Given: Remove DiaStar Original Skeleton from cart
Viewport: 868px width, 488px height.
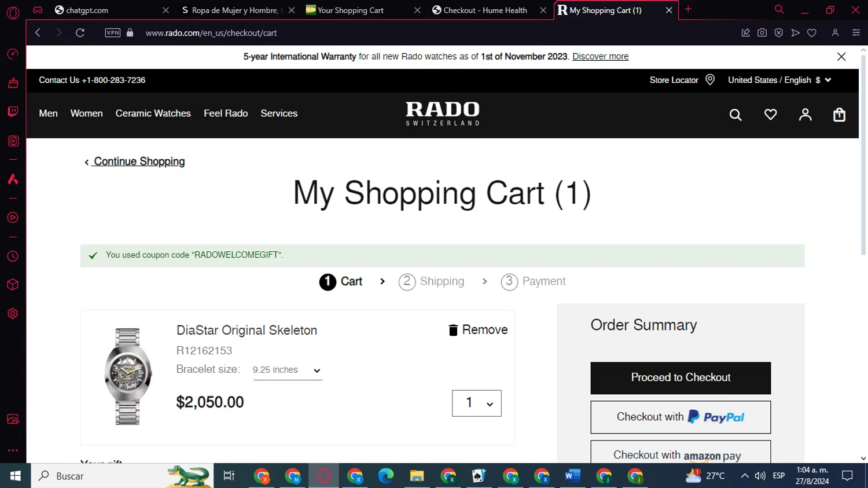Looking at the screenshot, I should (478, 330).
